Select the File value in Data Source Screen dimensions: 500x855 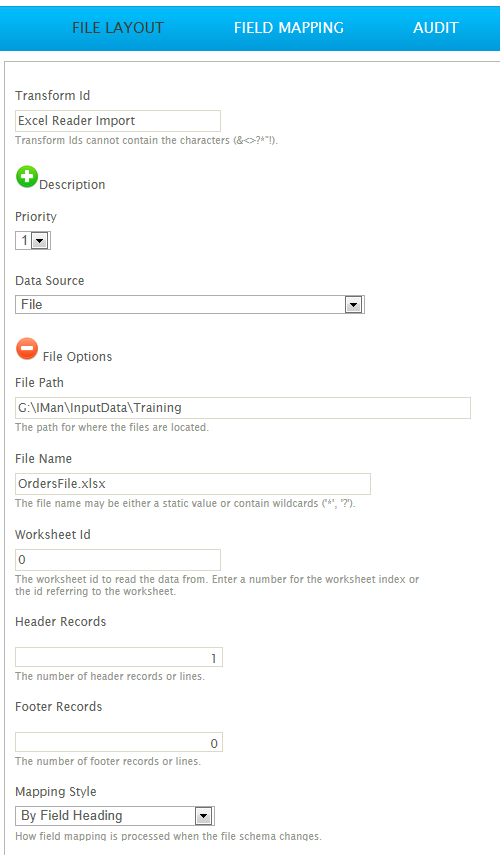click(32, 305)
